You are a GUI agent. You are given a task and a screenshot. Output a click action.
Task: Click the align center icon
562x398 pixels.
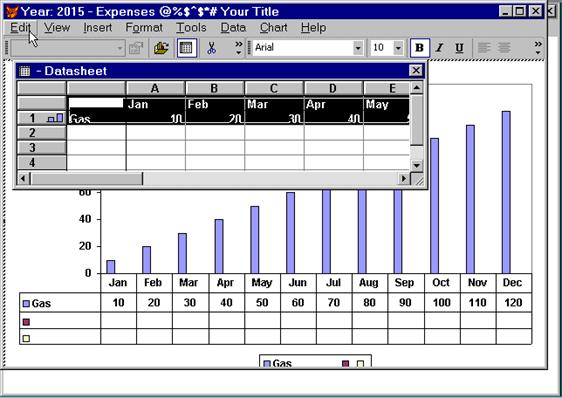(504, 48)
